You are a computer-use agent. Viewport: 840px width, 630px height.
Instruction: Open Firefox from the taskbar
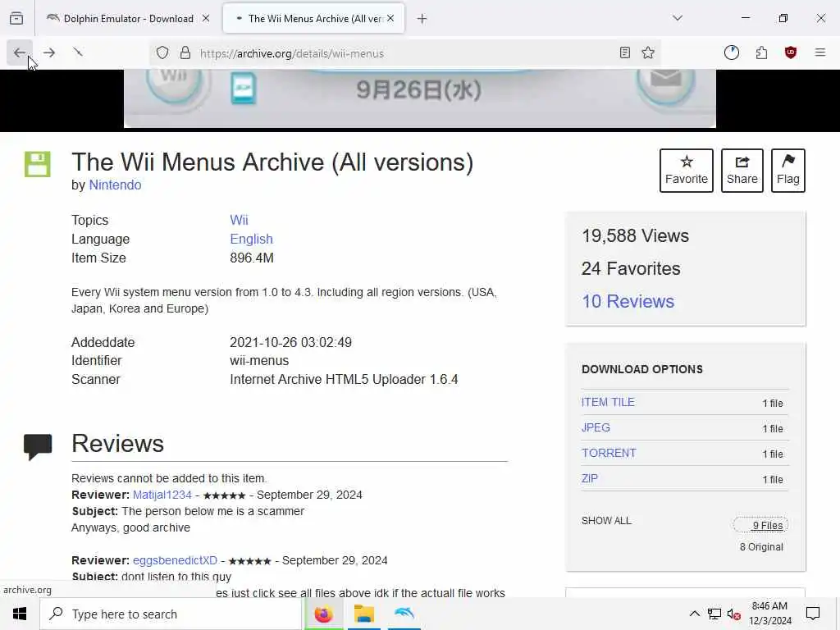point(323,614)
